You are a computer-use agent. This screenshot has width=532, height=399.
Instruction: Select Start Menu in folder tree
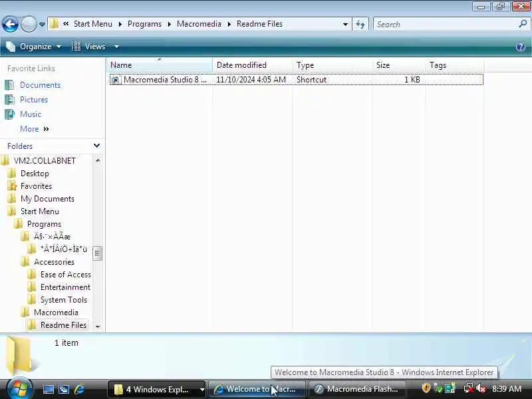39,211
